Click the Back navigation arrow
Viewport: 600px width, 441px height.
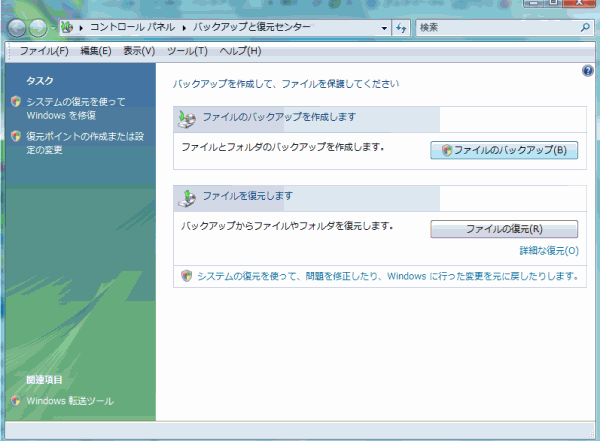tap(16, 28)
